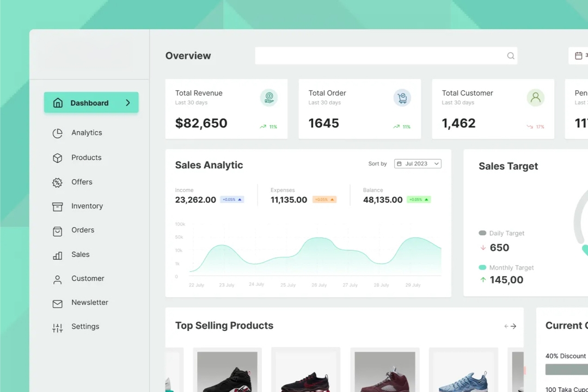Expand Dashboard using its chevron arrow

click(x=128, y=103)
